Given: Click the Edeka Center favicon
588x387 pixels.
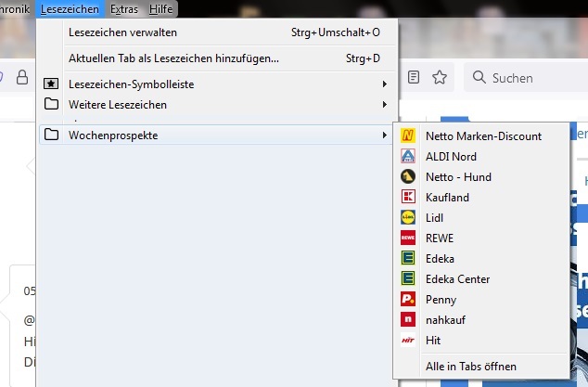Looking at the screenshot, I should (408, 278).
